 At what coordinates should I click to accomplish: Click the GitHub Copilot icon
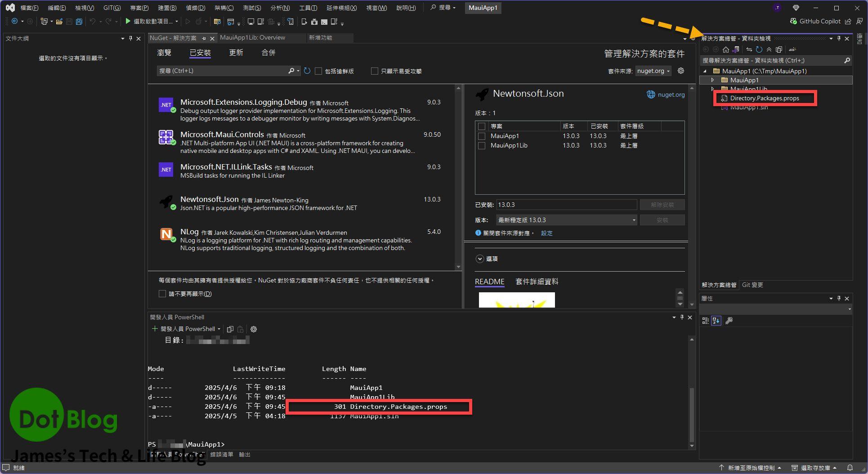click(794, 21)
